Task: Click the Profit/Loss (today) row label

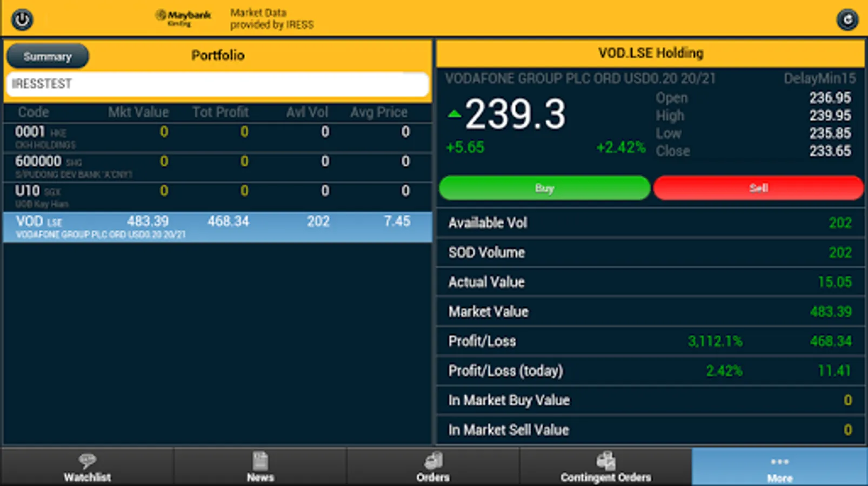Action: tap(506, 371)
